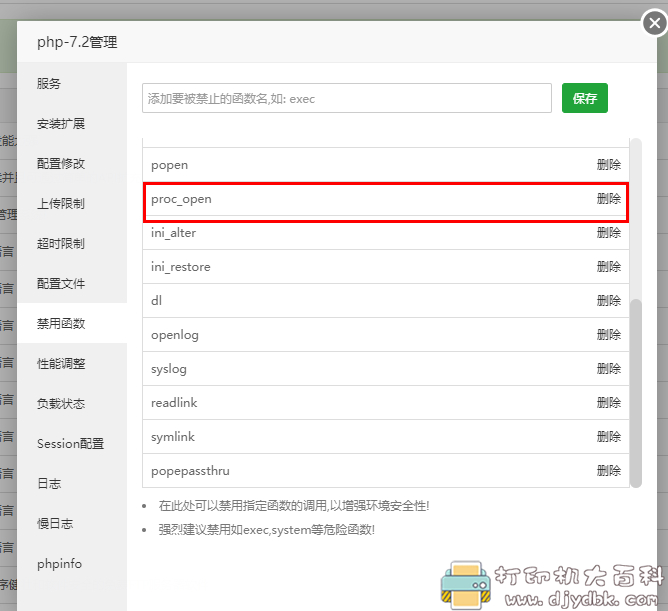Image resolution: width=668 pixels, height=611 pixels.
Task: Open the 服务 tab
Action: (49, 84)
